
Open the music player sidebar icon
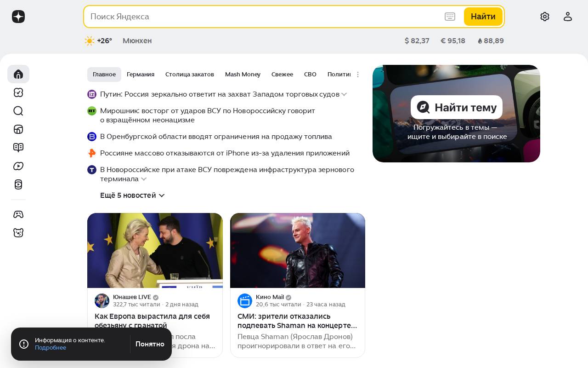point(18,184)
